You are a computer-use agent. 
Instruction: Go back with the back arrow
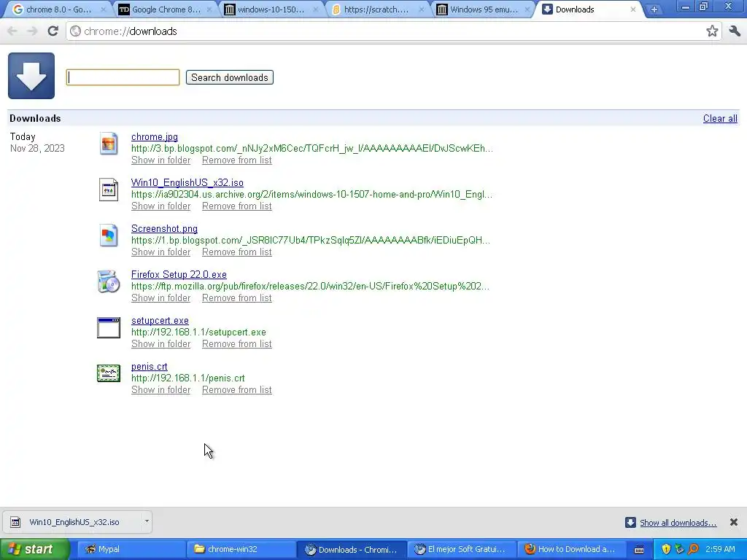pyautogui.click(x=12, y=31)
